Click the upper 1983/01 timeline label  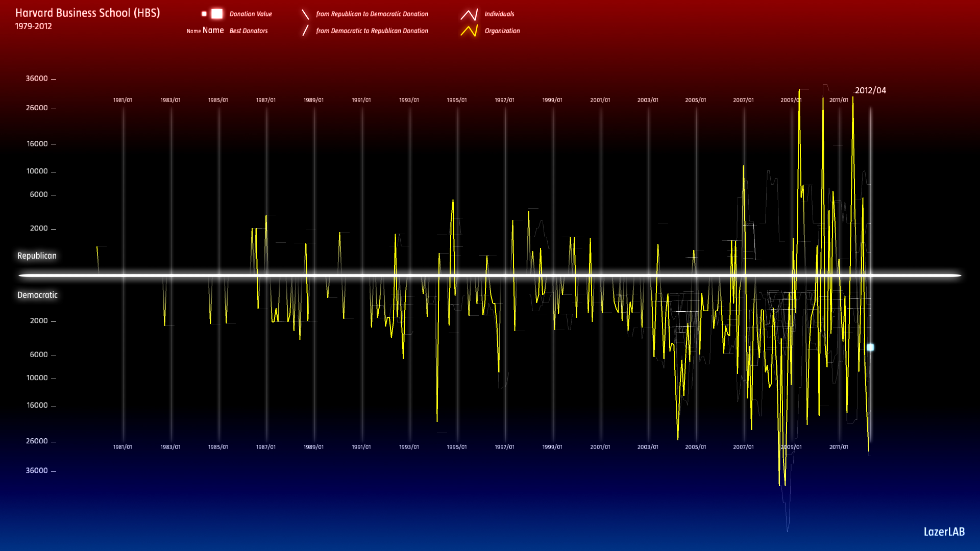point(170,101)
